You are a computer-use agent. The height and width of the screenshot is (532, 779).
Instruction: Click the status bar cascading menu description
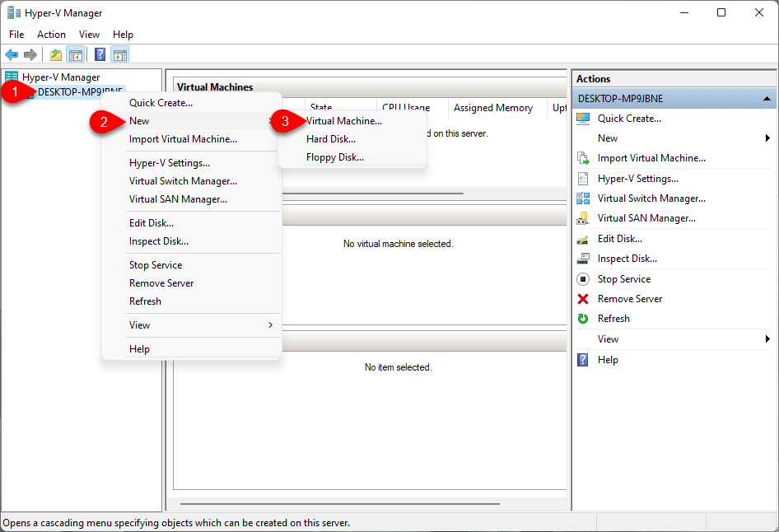coord(176,523)
